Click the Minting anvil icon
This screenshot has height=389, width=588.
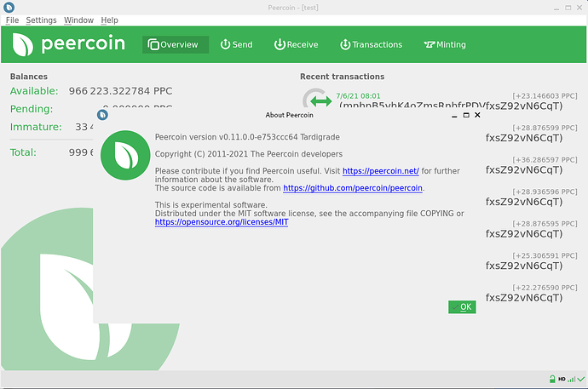(x=429, y=44)
